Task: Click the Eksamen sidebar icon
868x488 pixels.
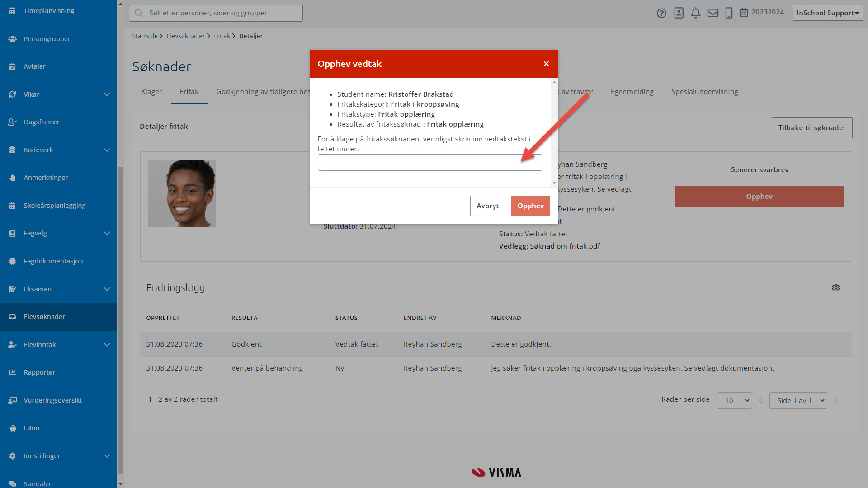Action: (13, 289)
